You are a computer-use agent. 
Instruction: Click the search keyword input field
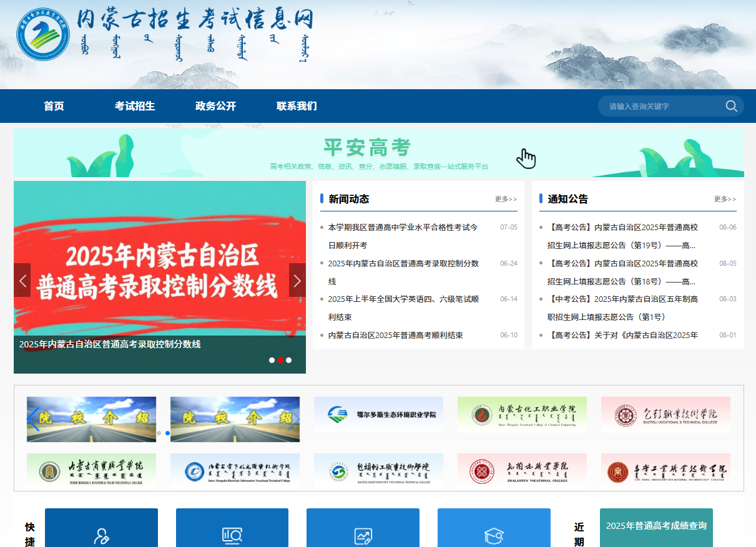point(662,106)
